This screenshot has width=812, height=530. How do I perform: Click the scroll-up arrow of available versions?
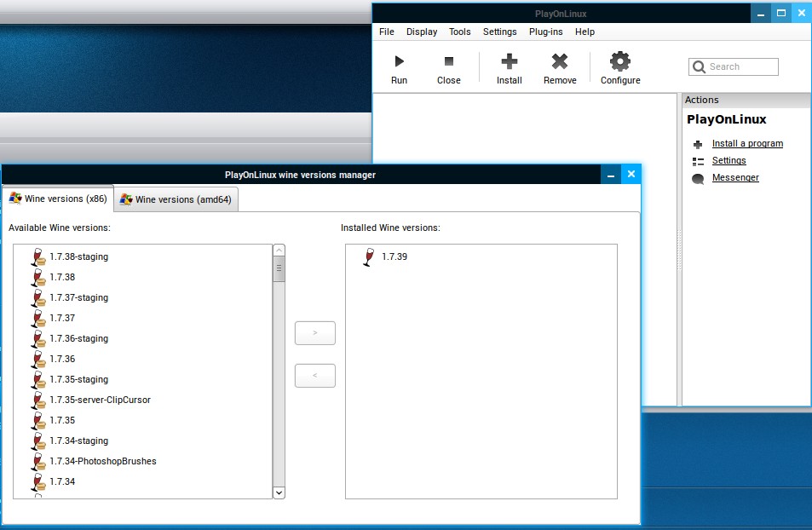[279, 251]
